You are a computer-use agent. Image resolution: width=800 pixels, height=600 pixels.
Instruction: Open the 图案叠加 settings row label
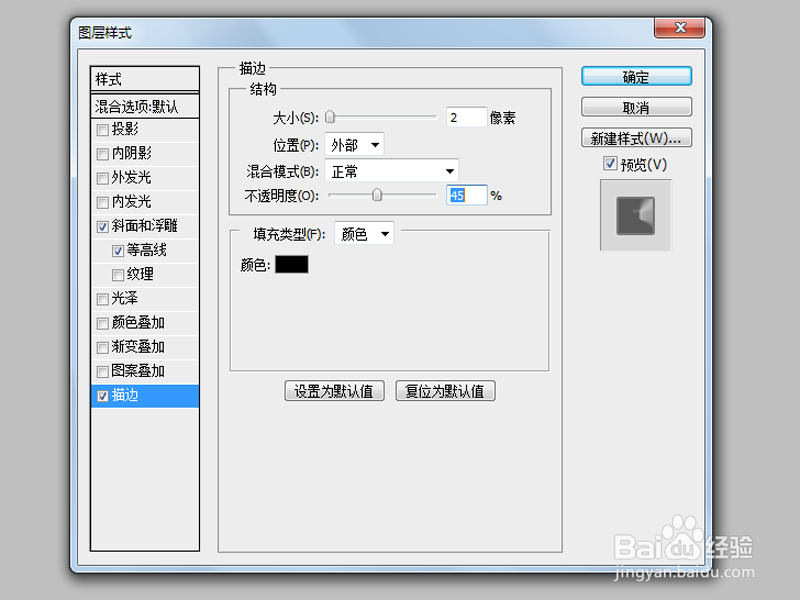(x=138, y=371)
